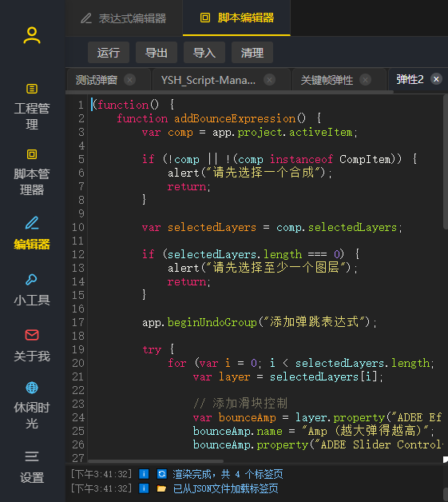Viewport: 448px width, 502px height.
Task: Click the try keyword on line 19
Action: (x=152, y=349)
